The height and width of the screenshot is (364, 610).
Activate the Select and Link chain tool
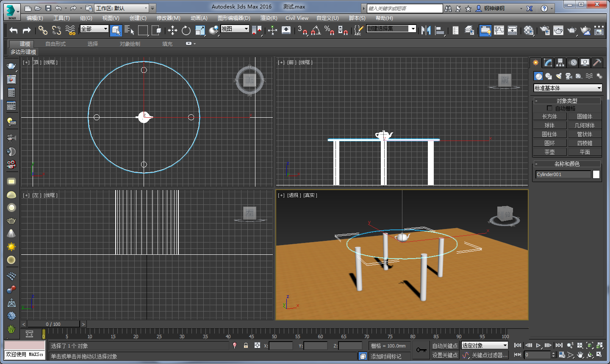point(43,30)
